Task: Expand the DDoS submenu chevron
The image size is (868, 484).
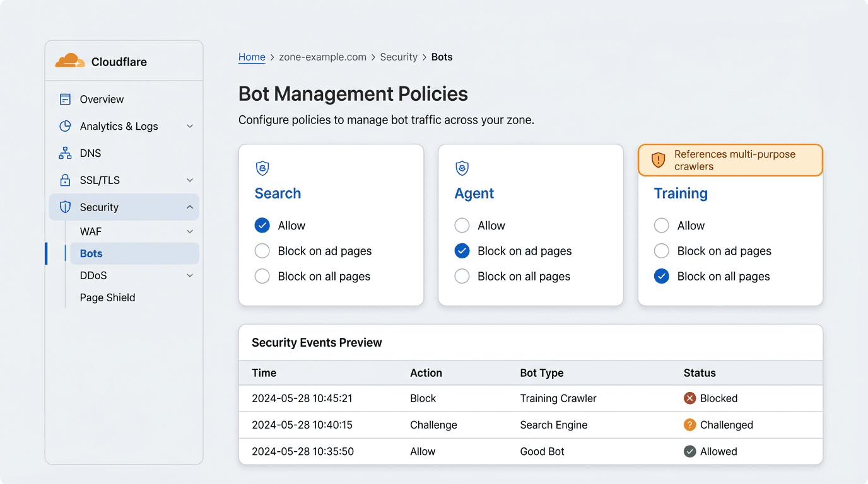Action: 190,275
